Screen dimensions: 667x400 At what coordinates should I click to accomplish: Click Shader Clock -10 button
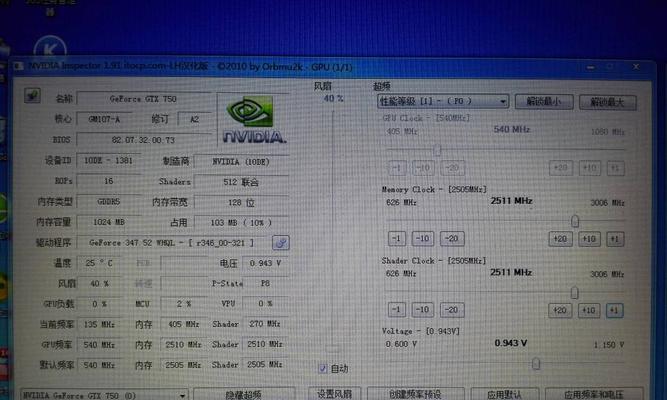(x=422, y=310)
